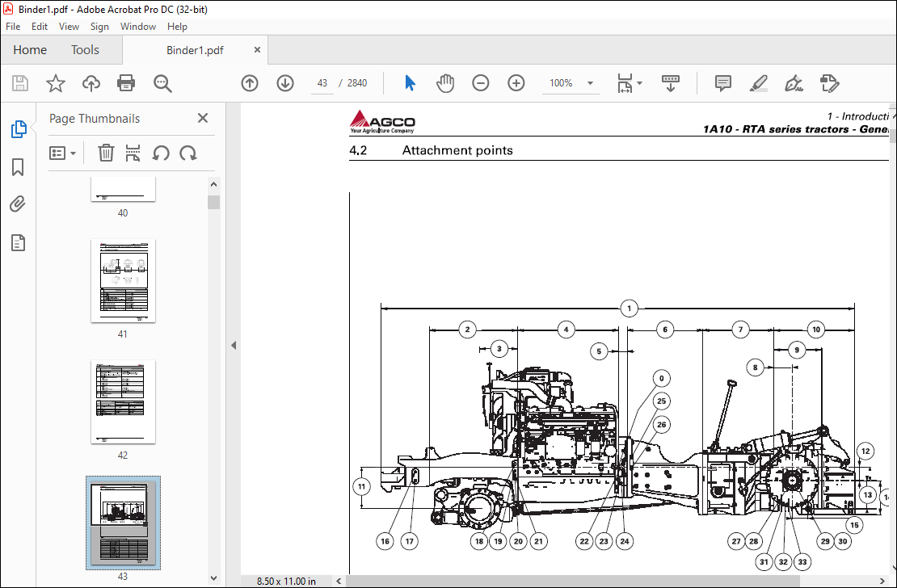Click the horizontal scrollbar track
The image size is (897, 588).
pyautogui.click(x=612, y=582)
